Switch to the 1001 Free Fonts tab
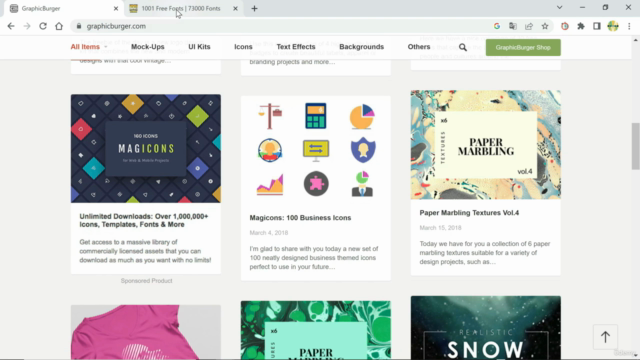The image size is (640, 360). (184, 9)
